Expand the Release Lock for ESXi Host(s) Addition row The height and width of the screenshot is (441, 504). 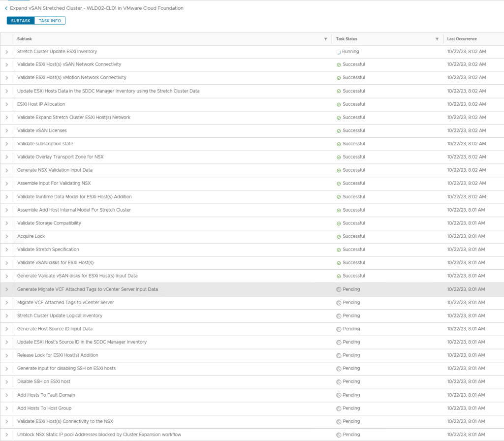coord(7,355)
